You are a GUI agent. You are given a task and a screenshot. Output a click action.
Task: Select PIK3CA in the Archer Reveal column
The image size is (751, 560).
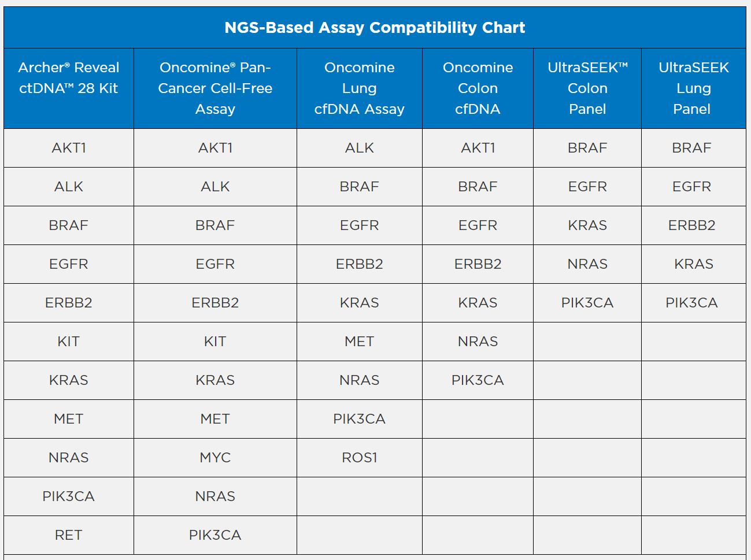coord(69,496)
